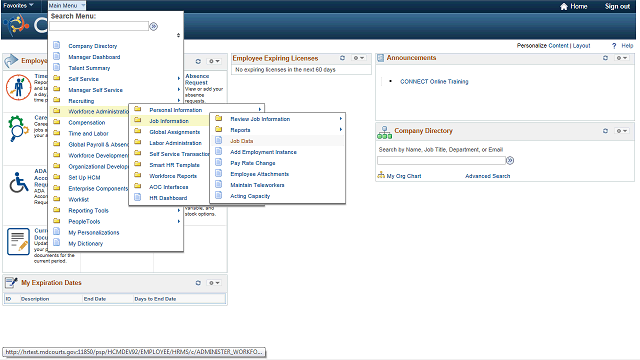Open Job Information menu folder
This screenshot has width=640, height=360.
click(x=169, y=121)
